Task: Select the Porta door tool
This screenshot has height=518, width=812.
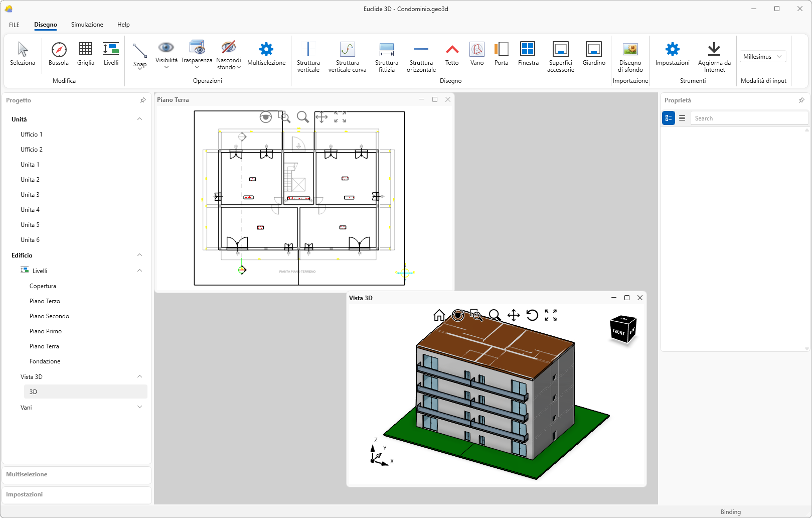Action: pyautogui.click(x=501, y=54)
